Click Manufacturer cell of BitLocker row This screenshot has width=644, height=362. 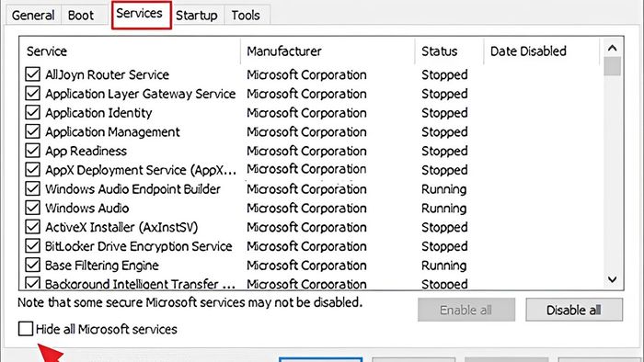pos(306,246)
